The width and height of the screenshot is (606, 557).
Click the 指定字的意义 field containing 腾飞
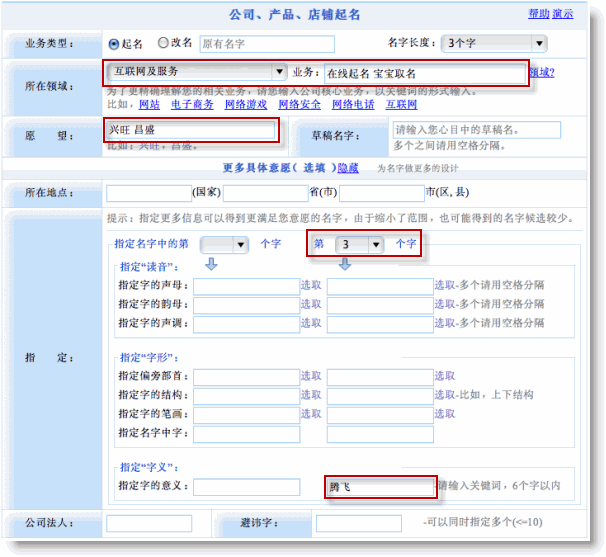[x=380, y=487]
